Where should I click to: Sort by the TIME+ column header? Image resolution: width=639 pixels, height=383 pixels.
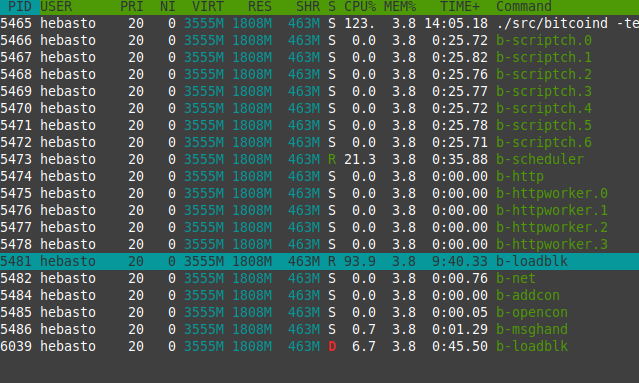(460, 7)
